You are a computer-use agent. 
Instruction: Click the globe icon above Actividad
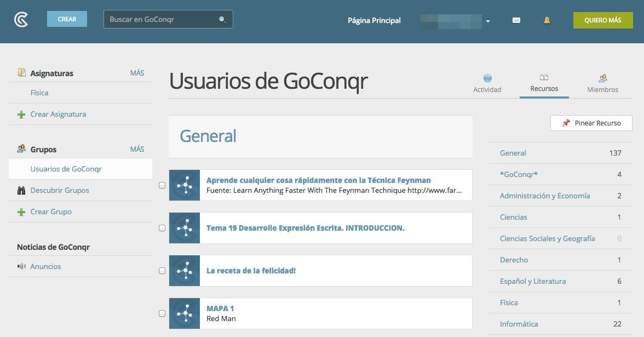[x=487, y=78]
